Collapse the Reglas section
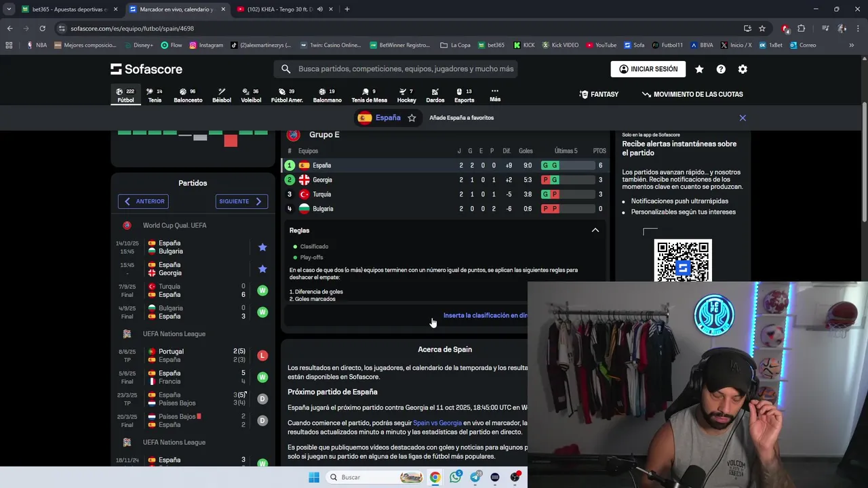This screenshot has height=488, width=868. coord(595,230)
